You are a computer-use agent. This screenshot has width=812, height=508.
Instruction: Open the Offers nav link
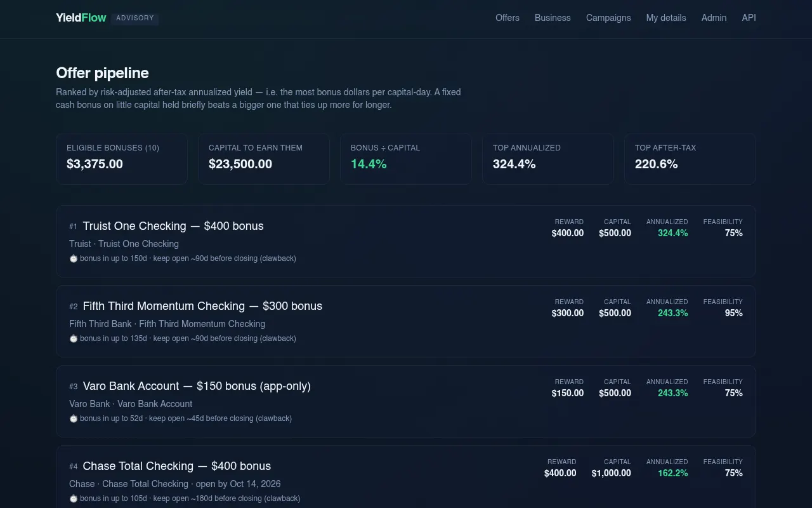507,18
